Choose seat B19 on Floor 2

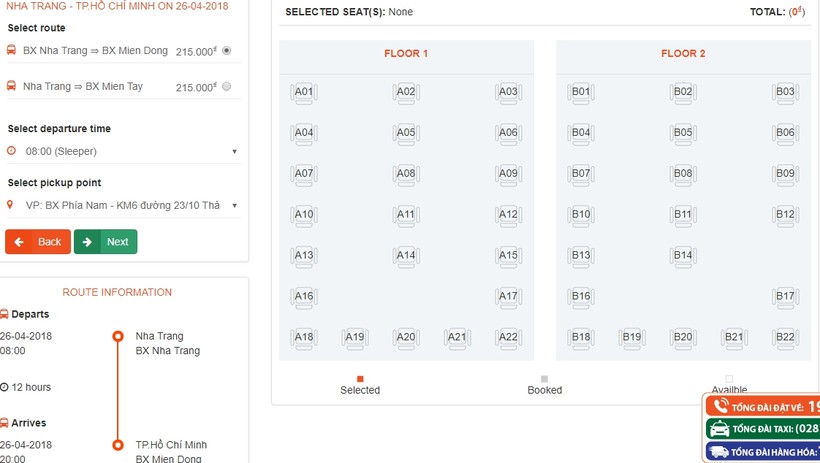tap(632, 338)
